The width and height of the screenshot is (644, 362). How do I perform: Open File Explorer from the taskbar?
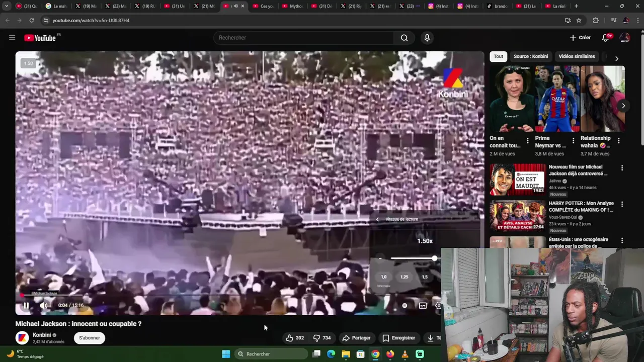pyautogui.click(x=346, y=354)
